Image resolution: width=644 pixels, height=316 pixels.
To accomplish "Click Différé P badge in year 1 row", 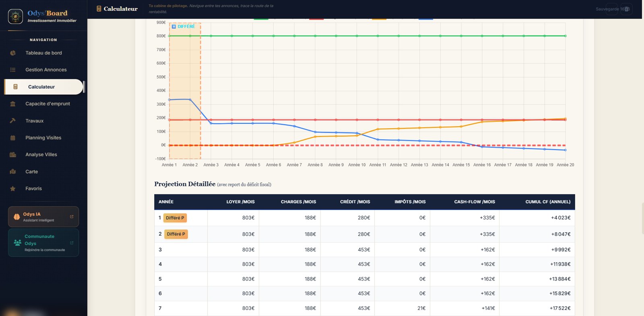I will tap(175, 218).
